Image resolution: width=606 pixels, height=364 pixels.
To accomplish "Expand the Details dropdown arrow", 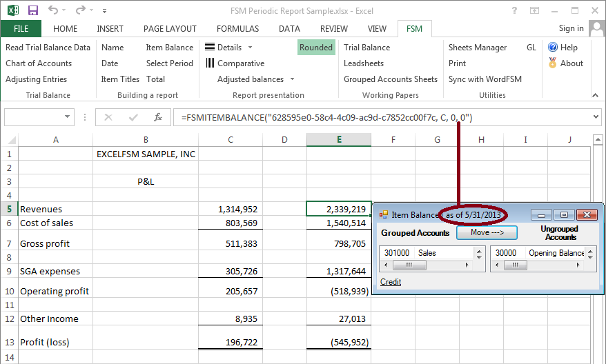I will (x=250, y=48).
